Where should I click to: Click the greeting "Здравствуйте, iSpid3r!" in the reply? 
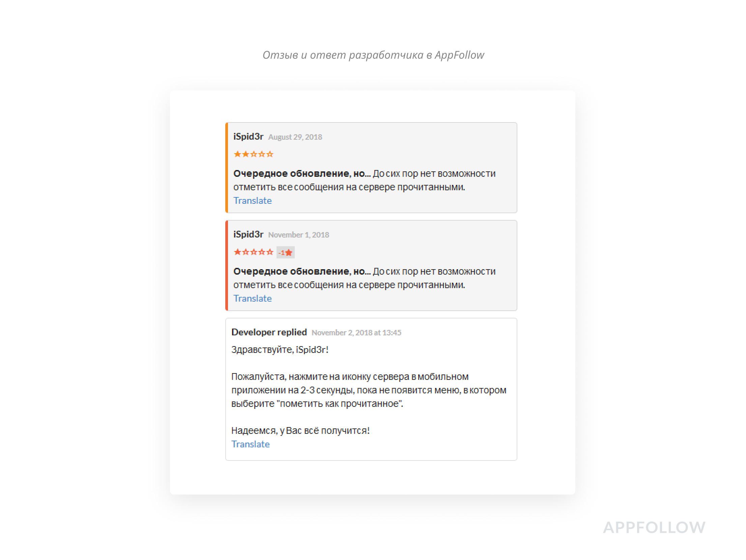click(x=280, y=350)
